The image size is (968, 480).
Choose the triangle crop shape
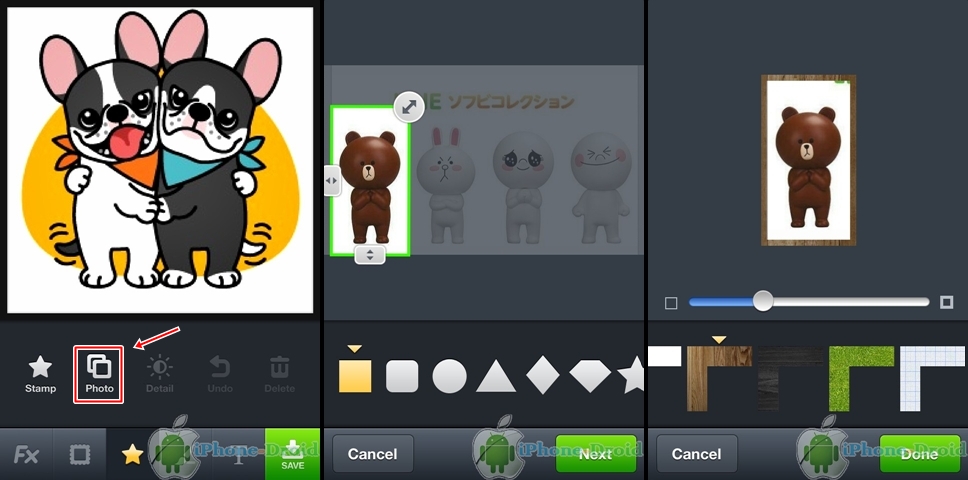coord(496,376)
